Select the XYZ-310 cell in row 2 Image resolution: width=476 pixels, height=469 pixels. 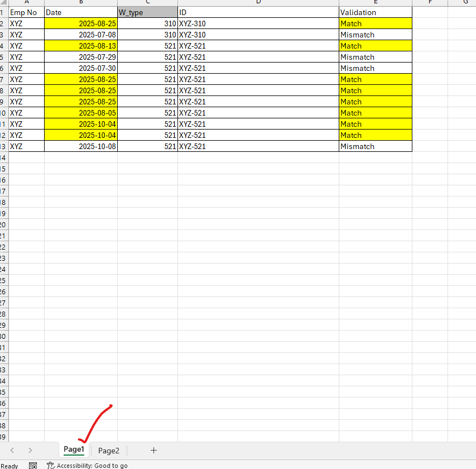click(258, 23)
